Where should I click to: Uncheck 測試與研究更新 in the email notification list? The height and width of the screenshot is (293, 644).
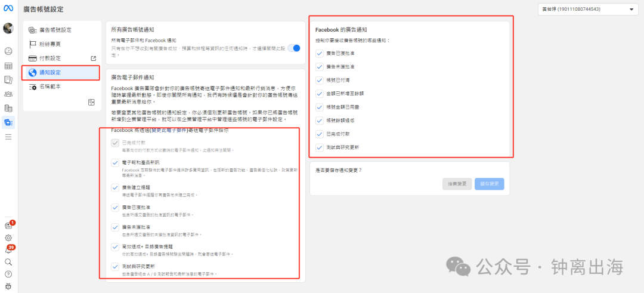tap(115, 266)
